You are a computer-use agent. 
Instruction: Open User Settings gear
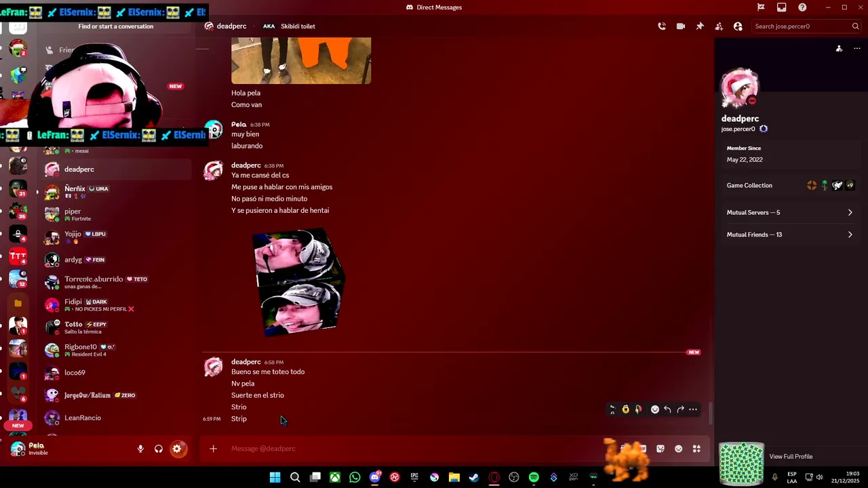click(x=177, y=449)
